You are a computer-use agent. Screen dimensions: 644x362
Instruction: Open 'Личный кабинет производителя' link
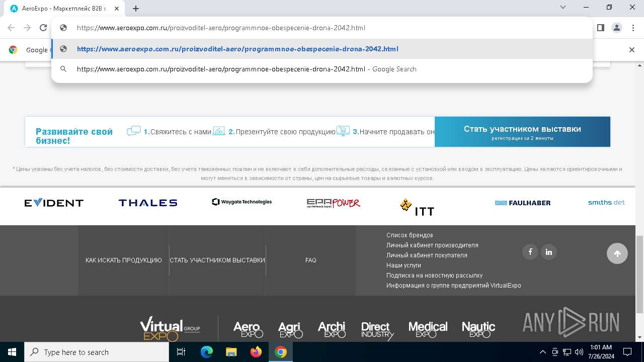coord(432,245)
